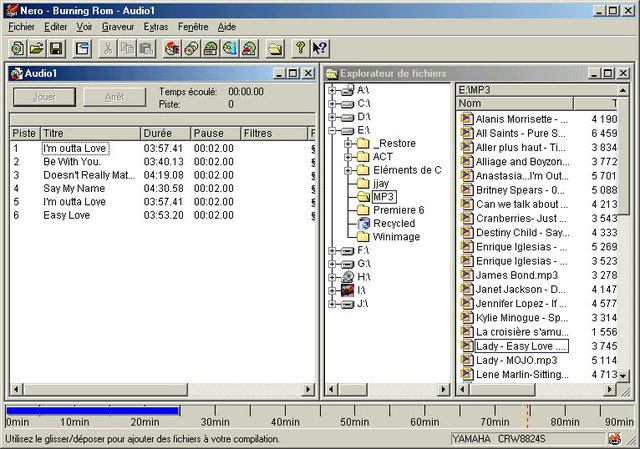Image resolution: width=640 pixels, height=449 pixels.
Task: Click the Arrêt button
Action: click(114, 97)
